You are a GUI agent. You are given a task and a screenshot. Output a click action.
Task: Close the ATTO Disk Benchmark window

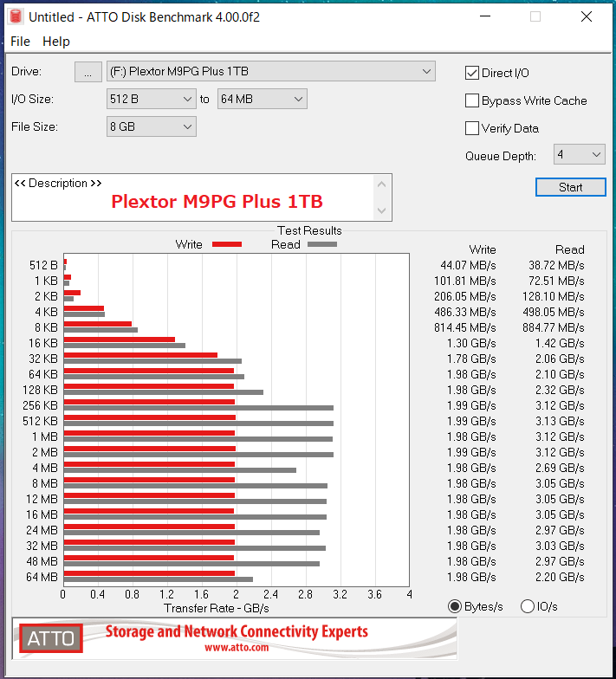[x=586, y=16]
